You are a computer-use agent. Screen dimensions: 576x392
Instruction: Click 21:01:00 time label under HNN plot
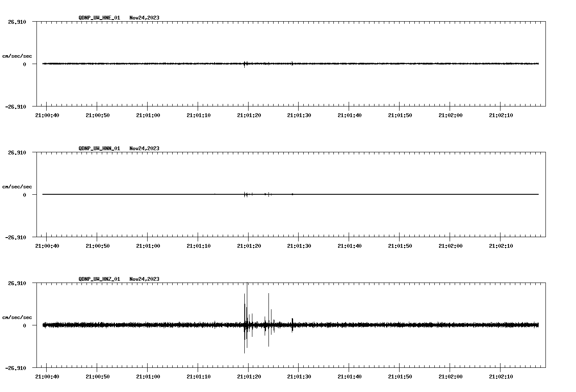148,246
